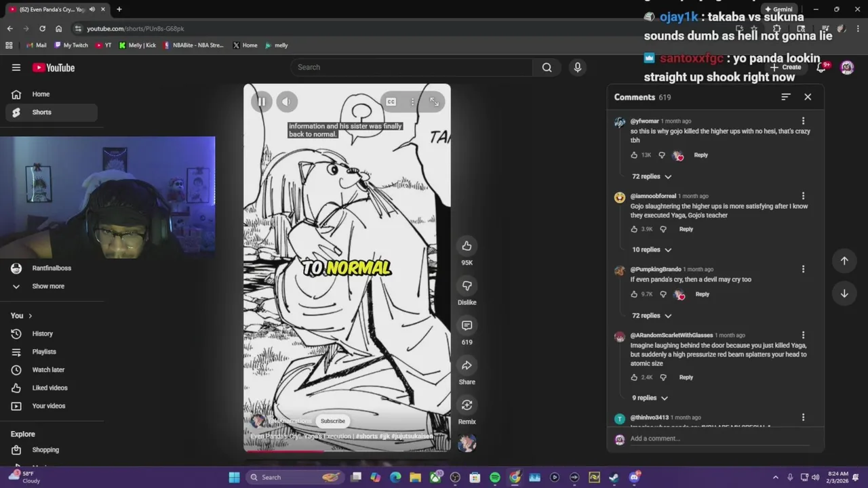Seek using the Short's red progress bar
This screenshot has height=488, width=868.
coord(347,450)
